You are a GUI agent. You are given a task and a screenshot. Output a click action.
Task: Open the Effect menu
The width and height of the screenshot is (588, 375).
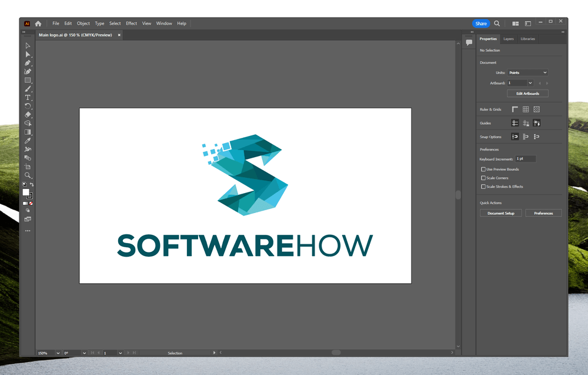click(131, 24)
